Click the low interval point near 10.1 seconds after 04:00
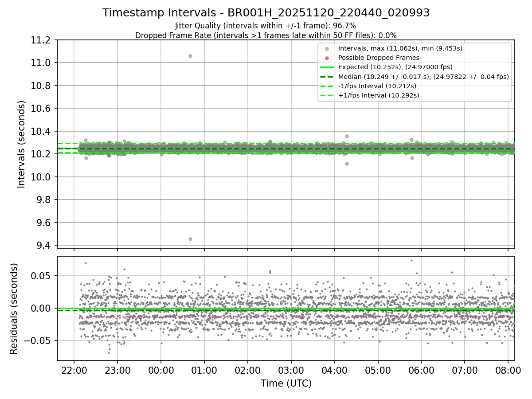 click(x=347, y=164)
